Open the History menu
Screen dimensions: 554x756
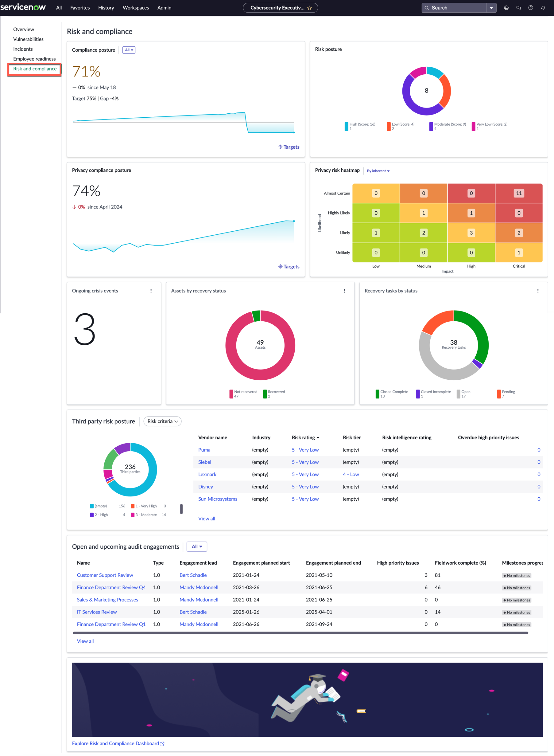(106, 8)
